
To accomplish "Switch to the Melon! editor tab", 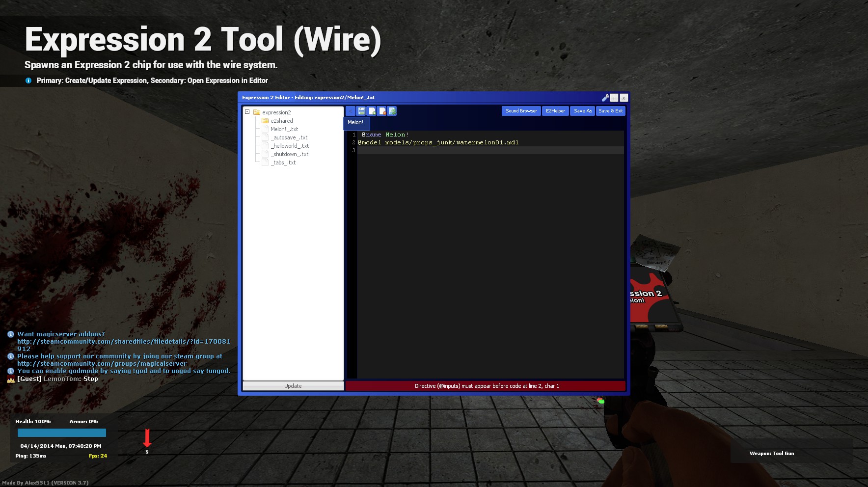I will click(x=356, y=123).
